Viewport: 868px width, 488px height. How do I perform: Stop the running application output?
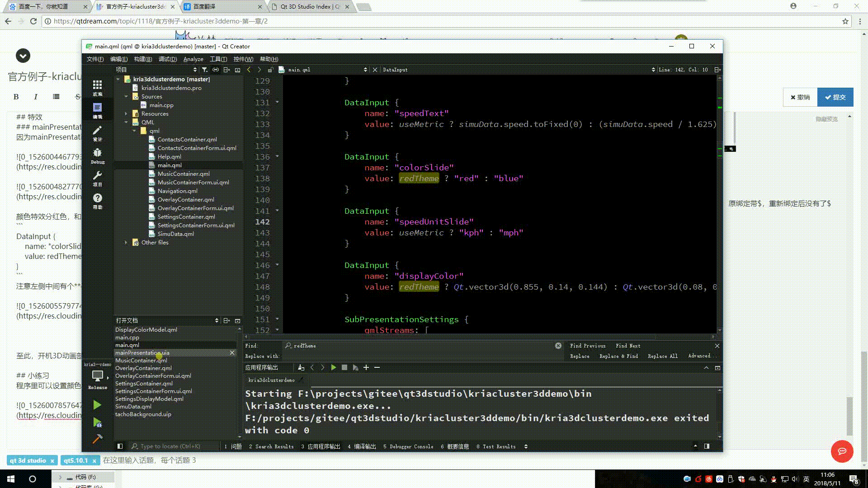pyautogui.click(x=344, y=368)
